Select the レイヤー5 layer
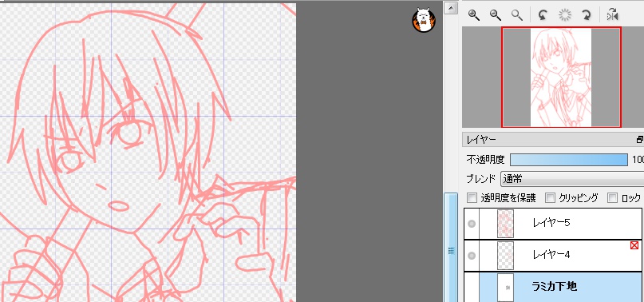Image resolution: width=644 pixels, height=302 pixels. tap(553, 224)
